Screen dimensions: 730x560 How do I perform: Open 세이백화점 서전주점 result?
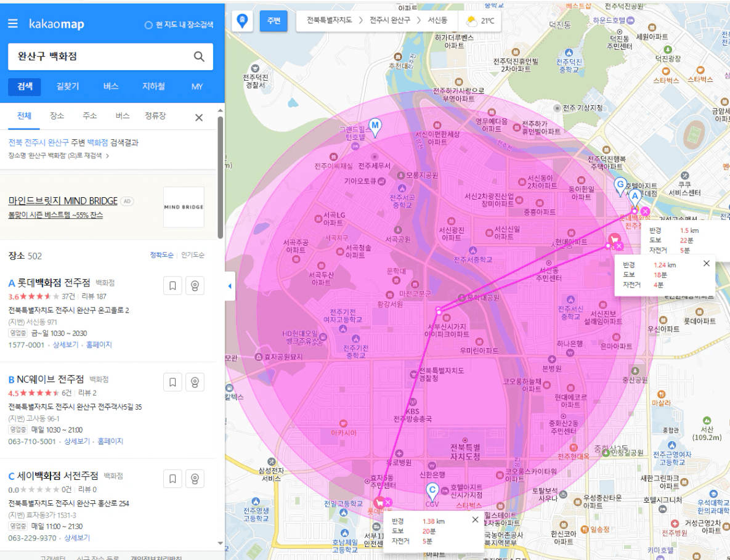[58, 476]
